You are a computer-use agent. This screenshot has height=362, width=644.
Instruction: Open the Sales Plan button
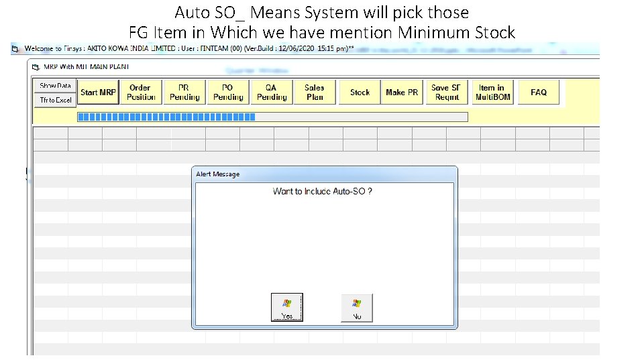pyautogui.click(x=315, y=93)
